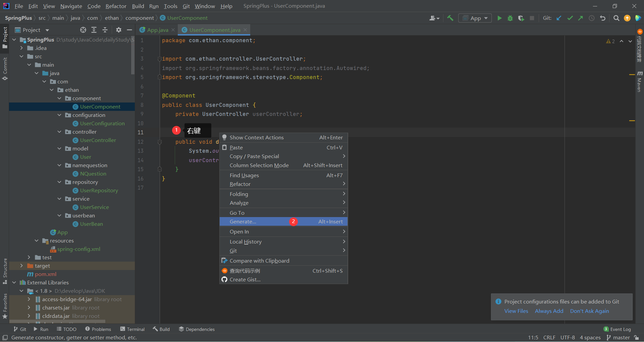This screenshot has height=342, width=644.
Task: Collapse the component package folder
Action: point(59,98)
